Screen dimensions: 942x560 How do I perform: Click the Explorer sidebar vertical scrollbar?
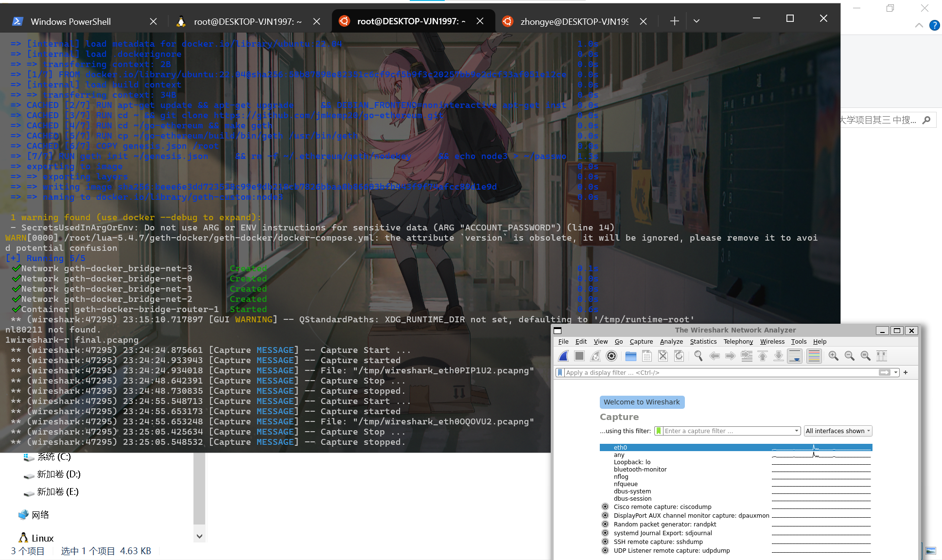click(x=199, y=486)
